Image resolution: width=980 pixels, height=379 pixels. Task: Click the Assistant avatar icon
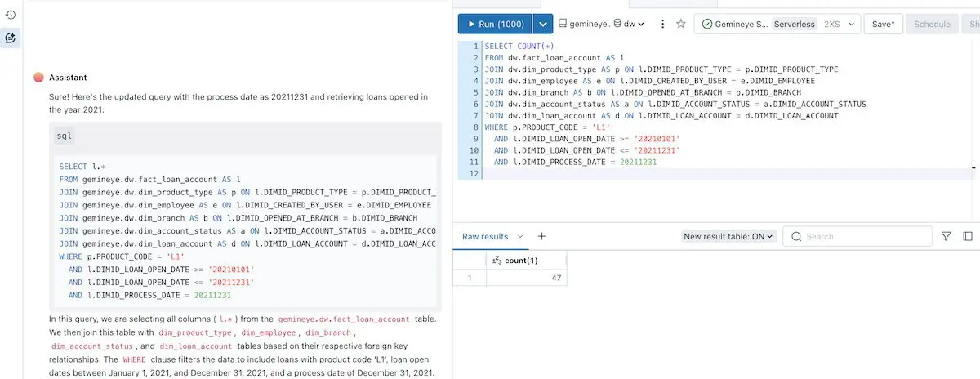(38, 77)
